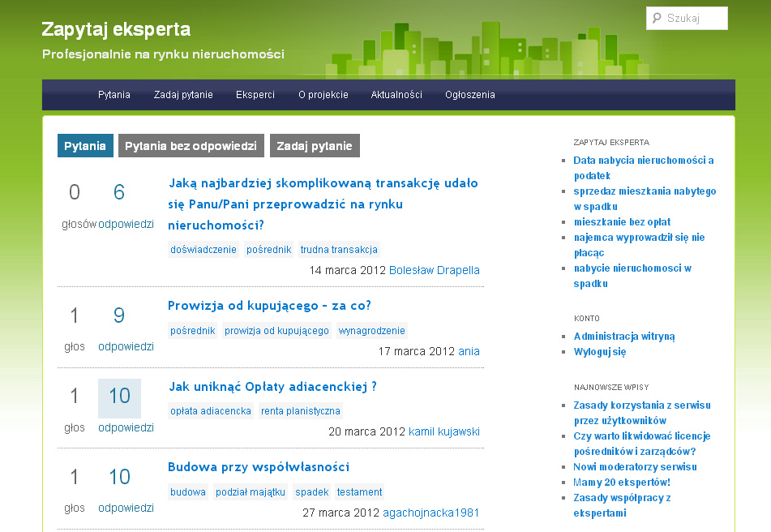Select the 'renta planistyczna' tag

click(301, 411)
